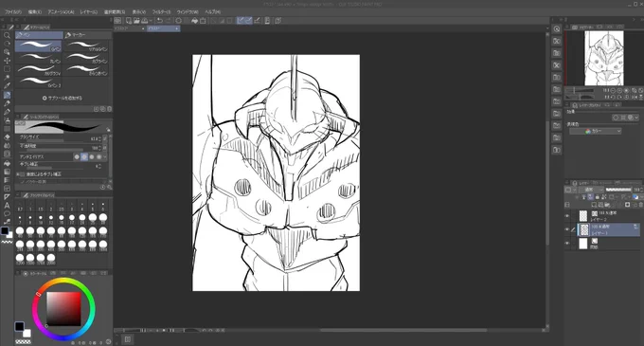
Task: Select the Text tool (letter A)
Action: [7, 206]
